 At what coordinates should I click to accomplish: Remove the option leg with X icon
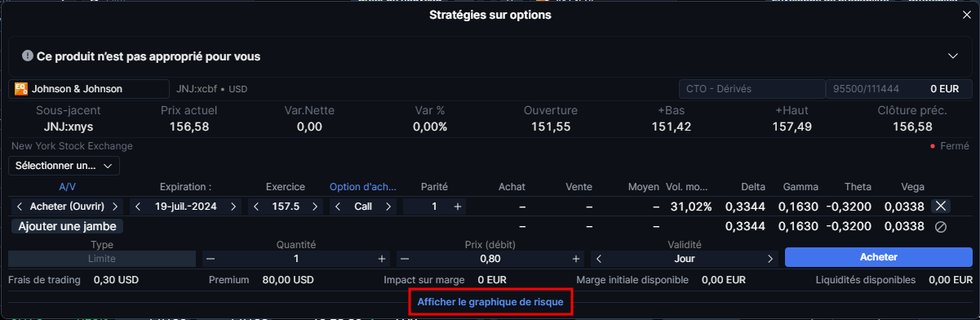(x=940, y=207)
